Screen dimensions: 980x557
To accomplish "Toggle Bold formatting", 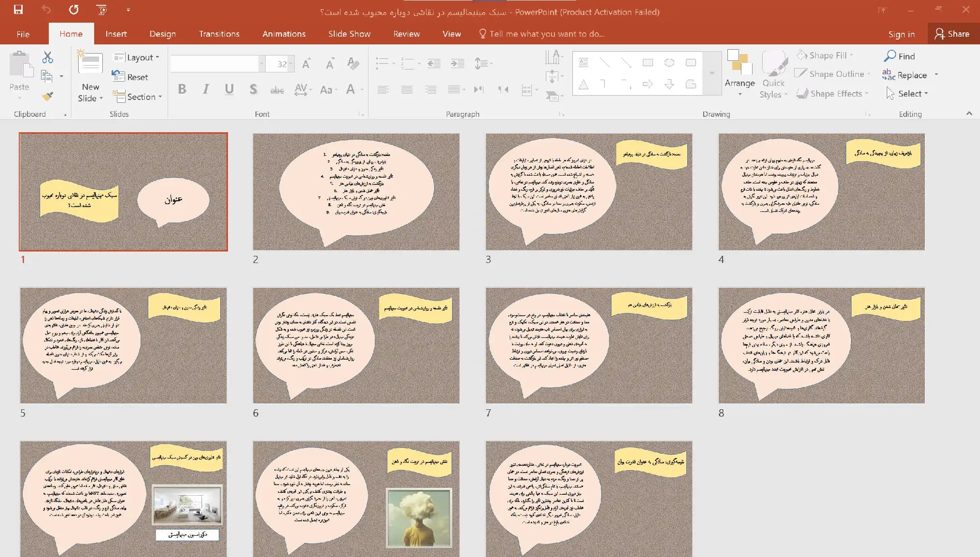I will click(x=182, y=89).
